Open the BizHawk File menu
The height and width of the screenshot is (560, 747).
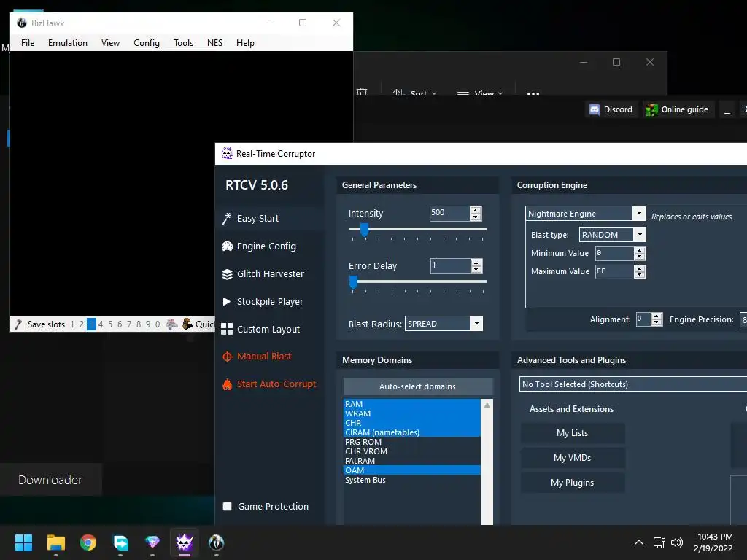coord(28,43)
